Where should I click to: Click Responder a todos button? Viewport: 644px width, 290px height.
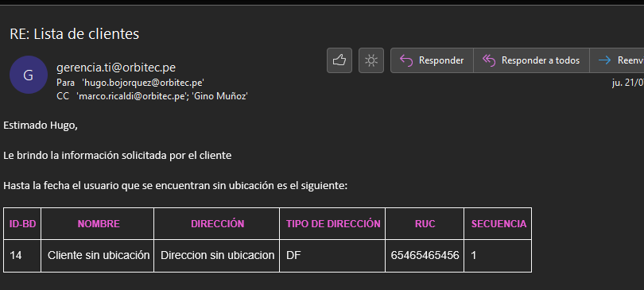531,60
